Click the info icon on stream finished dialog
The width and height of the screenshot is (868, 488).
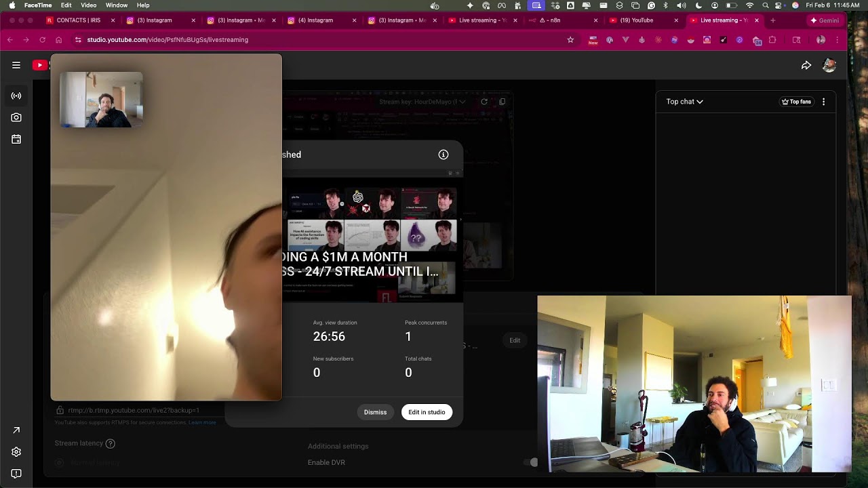[443, 155]
